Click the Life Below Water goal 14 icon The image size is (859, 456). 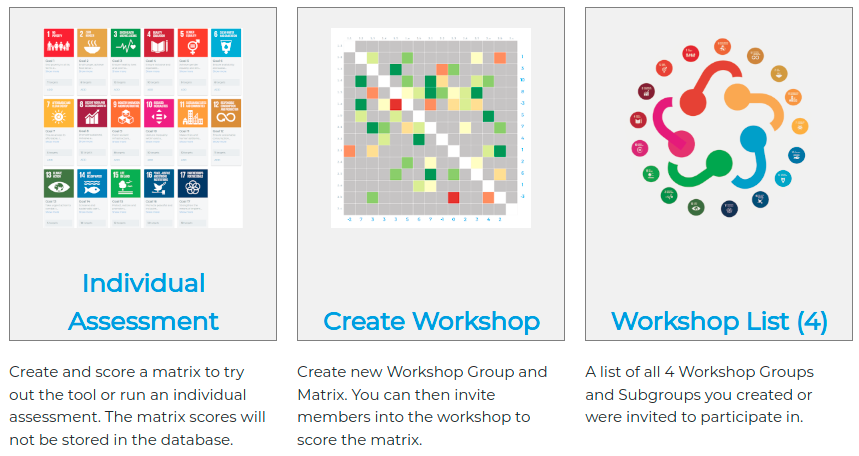93,184
